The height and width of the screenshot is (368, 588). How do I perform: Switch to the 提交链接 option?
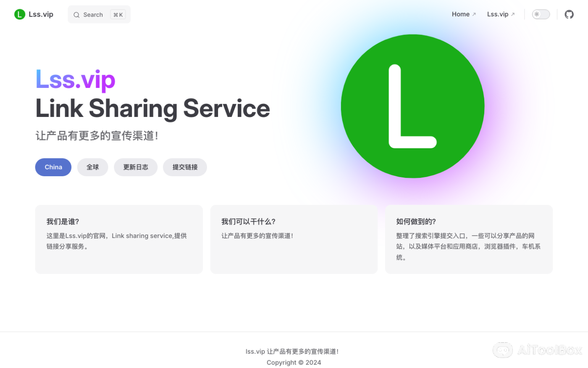tap(185, 167)
